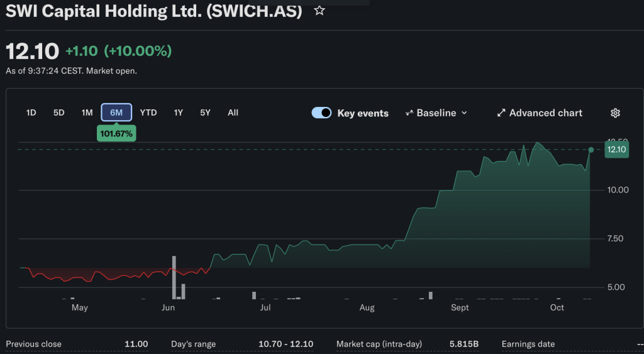Open the Advanced chart link
The width and height of the screenshot is (644, 354).
coord(540,113)
